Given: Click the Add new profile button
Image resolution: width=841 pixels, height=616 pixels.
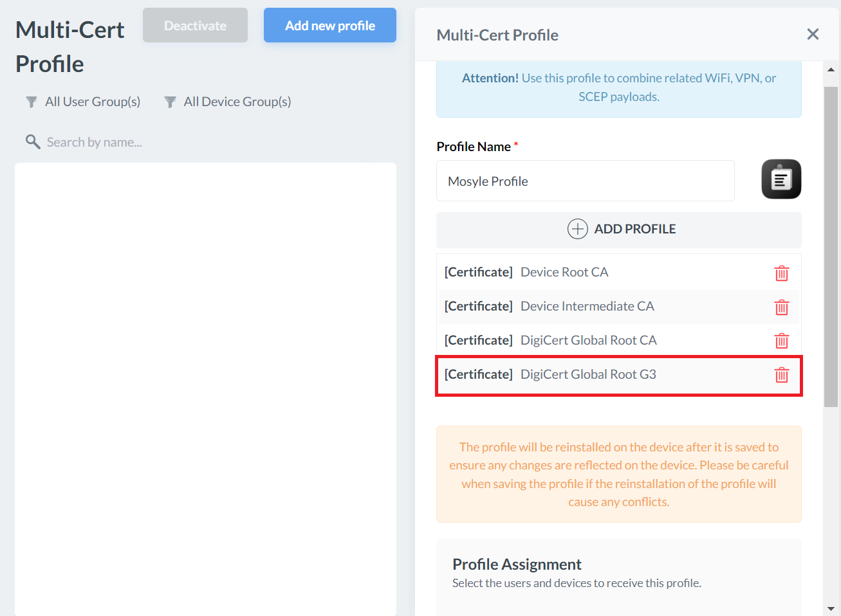Looking at the screenshot, I should pos(329,26).
